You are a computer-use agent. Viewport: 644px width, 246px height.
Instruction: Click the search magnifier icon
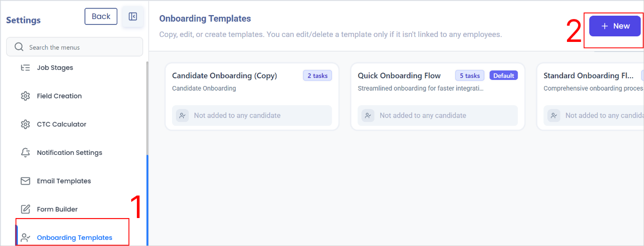[19, 47]
